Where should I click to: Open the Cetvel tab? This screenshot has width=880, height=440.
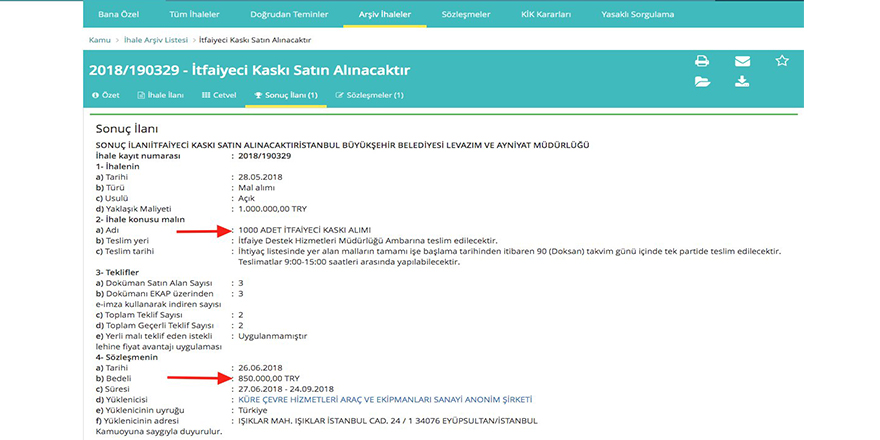(x=219, y=95)
